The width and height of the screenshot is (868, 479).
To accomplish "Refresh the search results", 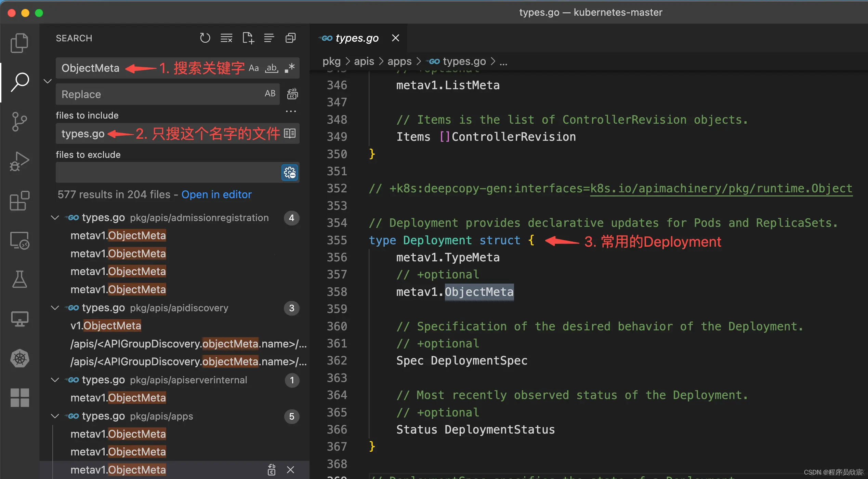I will point(205,38).
